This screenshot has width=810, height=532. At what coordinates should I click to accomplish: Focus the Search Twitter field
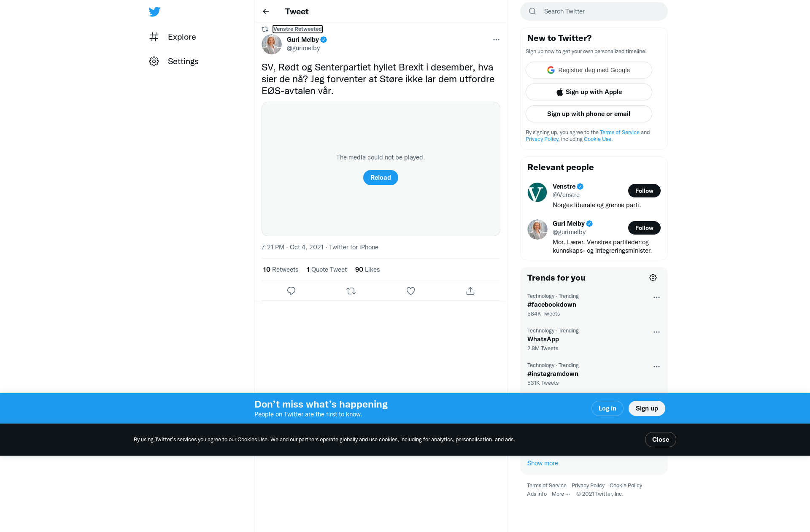tap(594, 11)
